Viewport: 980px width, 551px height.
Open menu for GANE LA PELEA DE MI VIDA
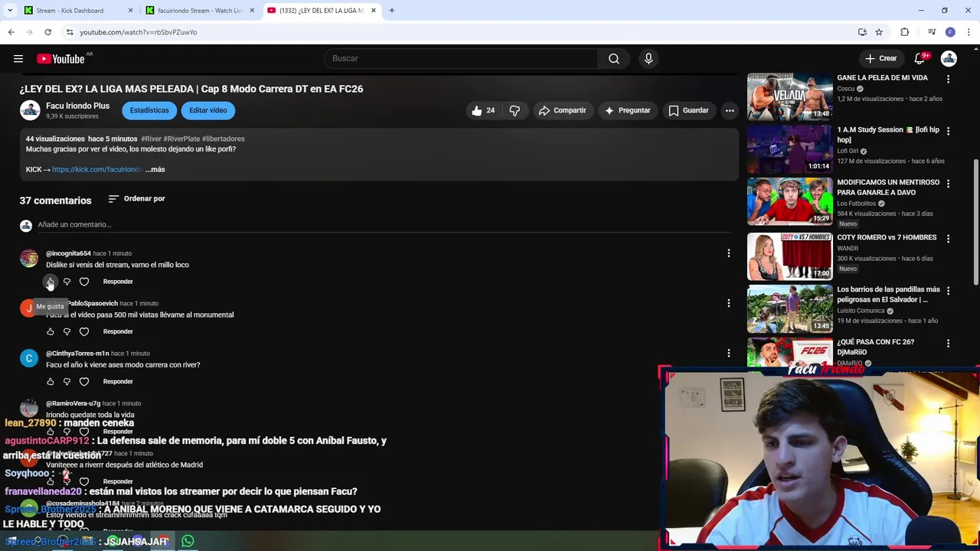click(948, 79)
